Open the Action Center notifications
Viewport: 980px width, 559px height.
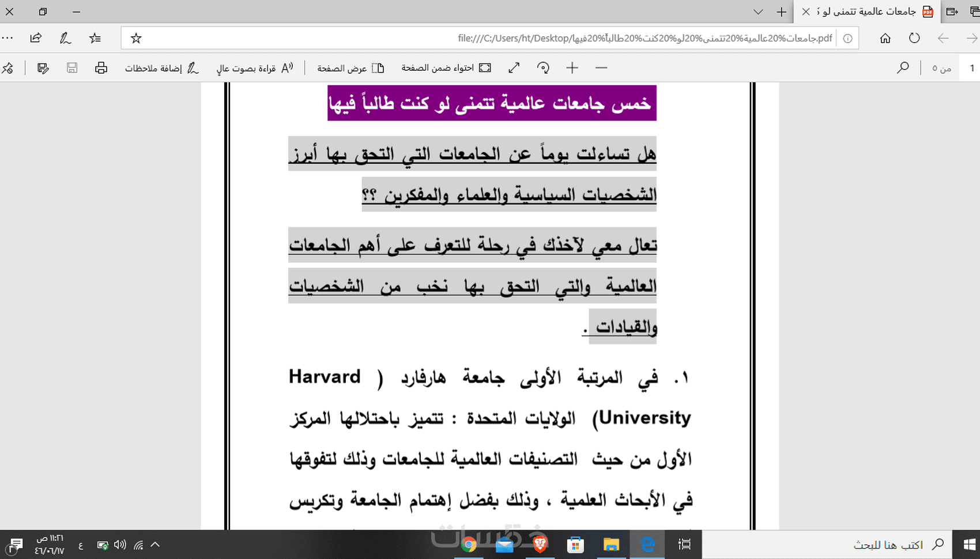[x=15, y=545]
